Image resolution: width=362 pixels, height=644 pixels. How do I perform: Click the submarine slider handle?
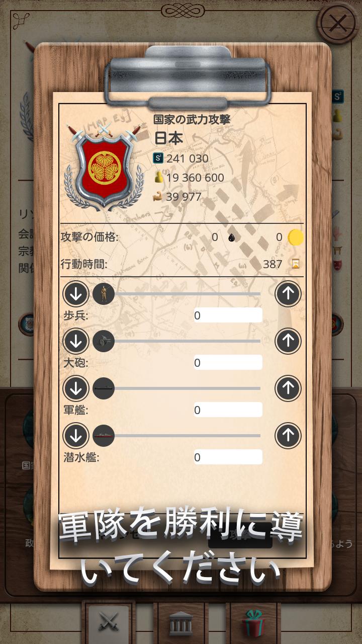click(x=104, y=436)
